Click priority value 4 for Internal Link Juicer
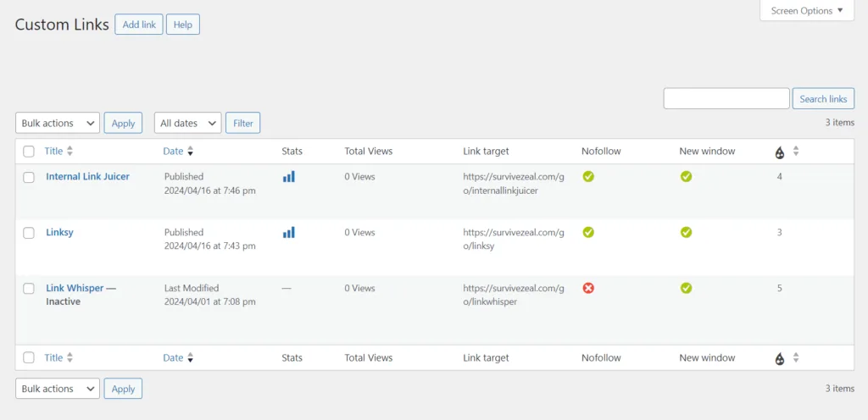Screen dimensions: 868x420 (780, 177)
